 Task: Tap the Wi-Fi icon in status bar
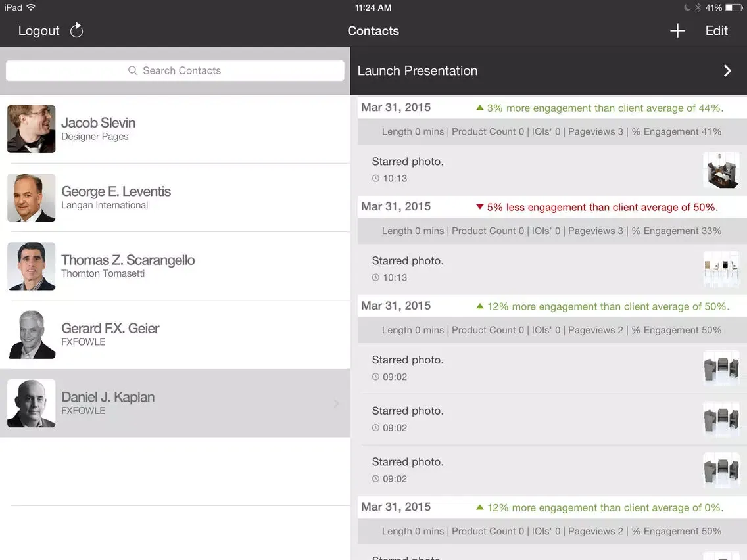coord(31,7)
